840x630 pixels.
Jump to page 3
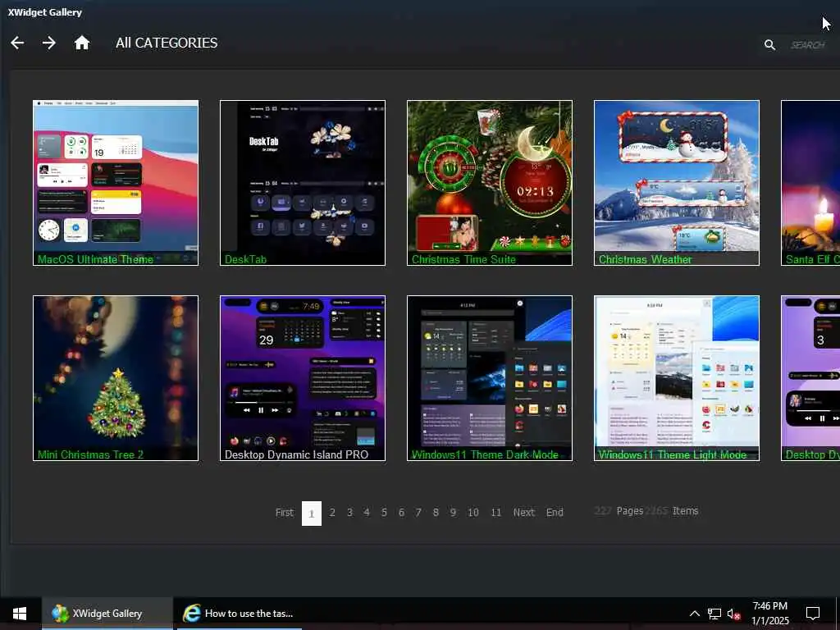click(x=349, y=513)
